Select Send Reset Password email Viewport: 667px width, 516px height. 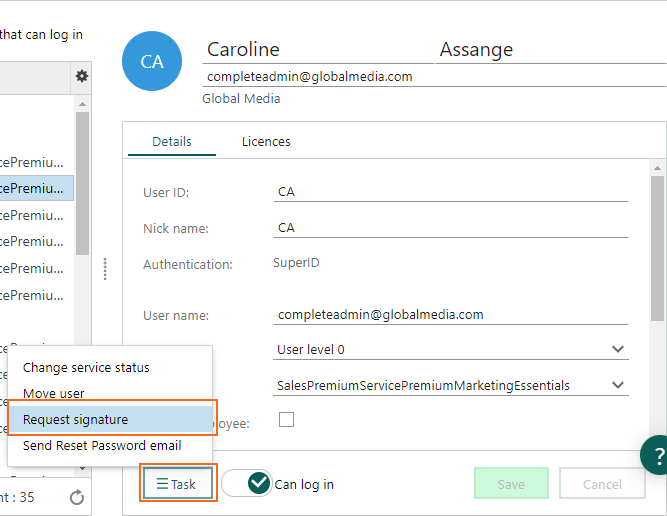tap(102, 446)
